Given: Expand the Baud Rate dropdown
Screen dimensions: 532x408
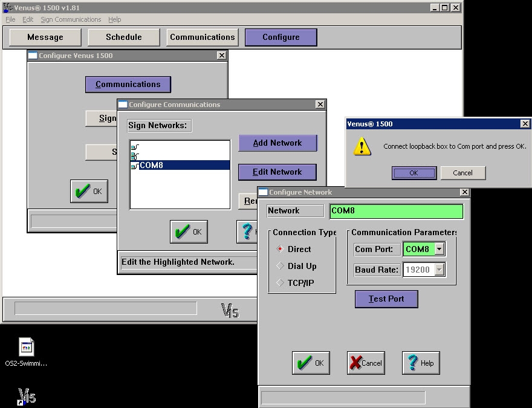Looking at the screenshot, I should tap(440, 270).
